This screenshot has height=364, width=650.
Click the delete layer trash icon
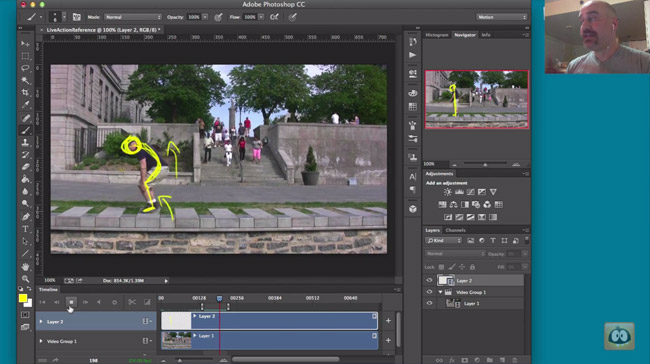point(515,360)
